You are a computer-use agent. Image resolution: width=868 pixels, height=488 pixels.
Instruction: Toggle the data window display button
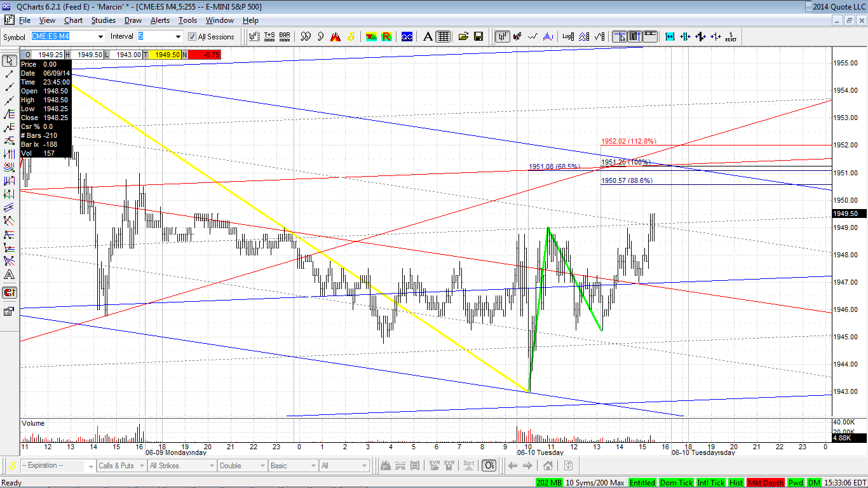point(635,36)
